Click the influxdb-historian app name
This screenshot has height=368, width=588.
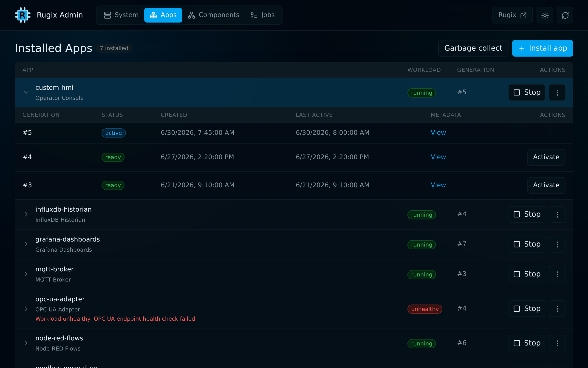tap(63, 210)
